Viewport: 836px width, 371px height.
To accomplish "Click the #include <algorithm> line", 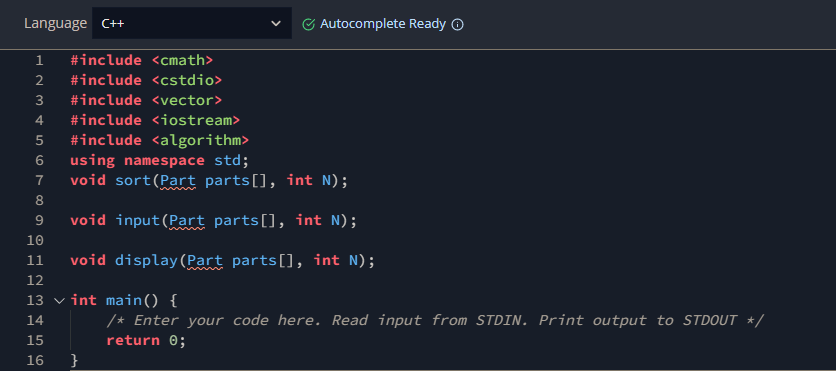I will pyautogui.click(x=159, y=140).
